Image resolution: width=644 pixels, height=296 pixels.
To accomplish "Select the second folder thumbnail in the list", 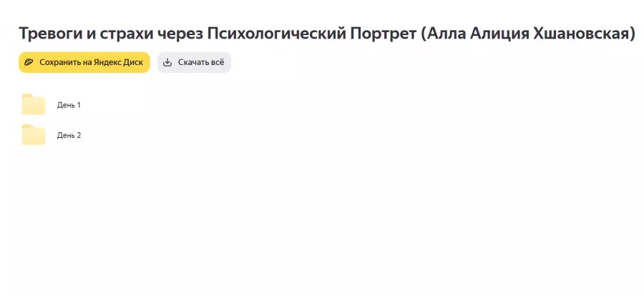I will pos(34,134).
